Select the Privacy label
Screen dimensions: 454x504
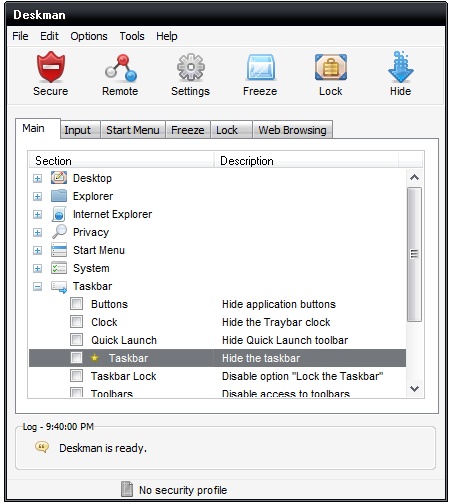point(91,232)
